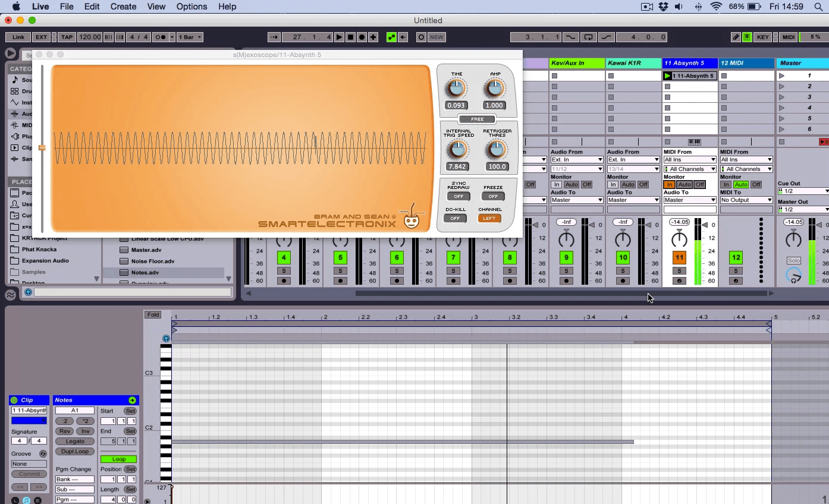Click the Clip activator round icon
The height and width of the screenshot is (504, 829).
click(14, 400)
